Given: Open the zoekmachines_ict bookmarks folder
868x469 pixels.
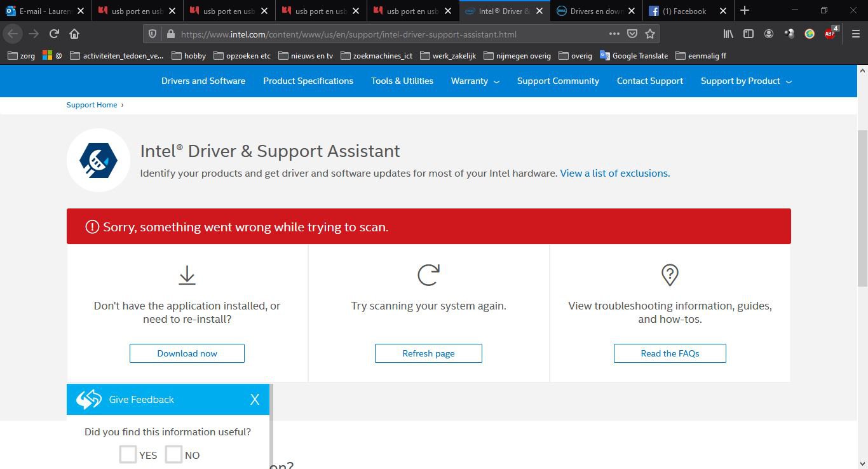Looking at the screenshot, I should tap(377, 55).
